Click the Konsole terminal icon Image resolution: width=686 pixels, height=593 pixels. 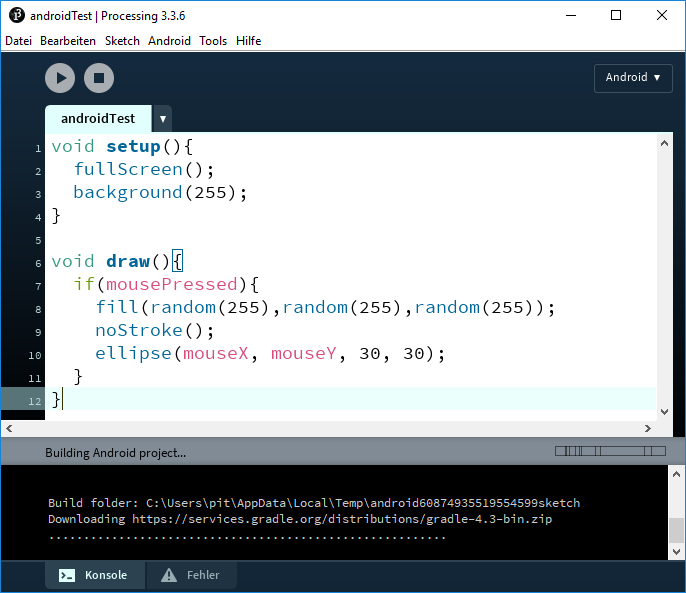(67, 575)
